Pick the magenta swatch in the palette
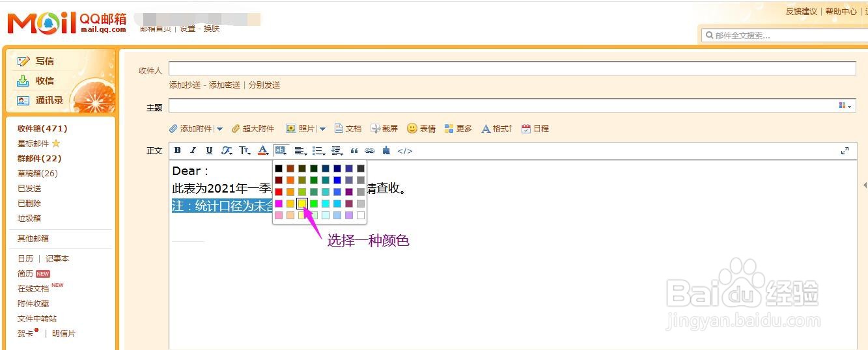Image resolution: width=868 pixels, height=350 pixels. click(279, 204)
